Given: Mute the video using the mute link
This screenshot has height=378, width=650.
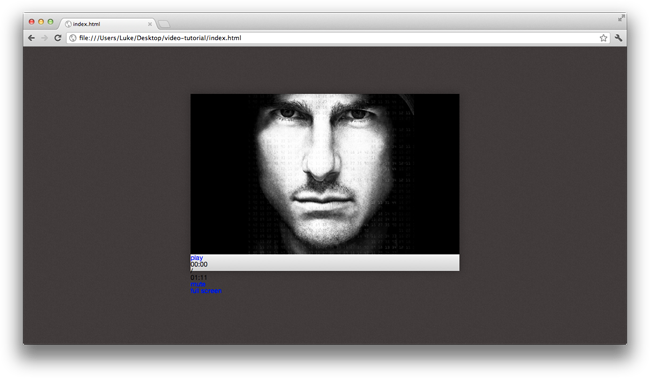Looking at the screenshot, I should click(x=198, y=284).
